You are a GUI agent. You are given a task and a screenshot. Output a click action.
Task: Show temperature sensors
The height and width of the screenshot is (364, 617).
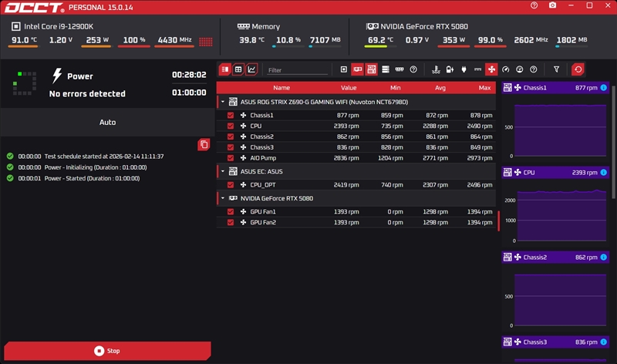tap(436, 69)
